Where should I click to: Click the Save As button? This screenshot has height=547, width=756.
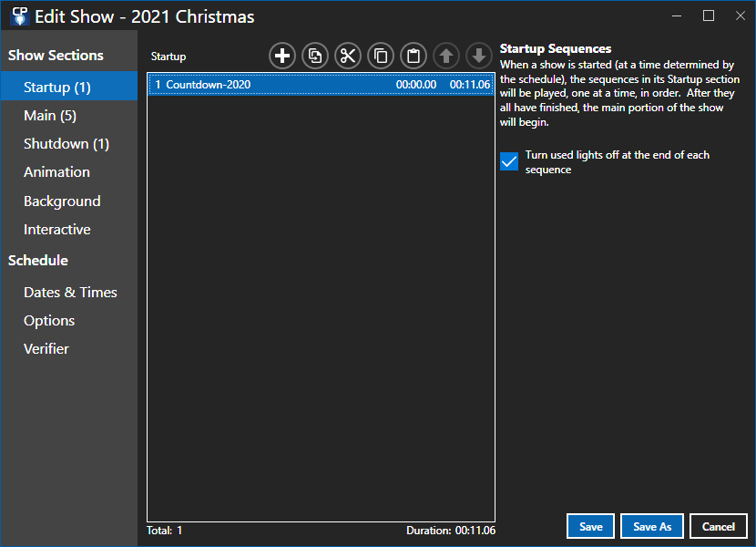tap(652, 526)
